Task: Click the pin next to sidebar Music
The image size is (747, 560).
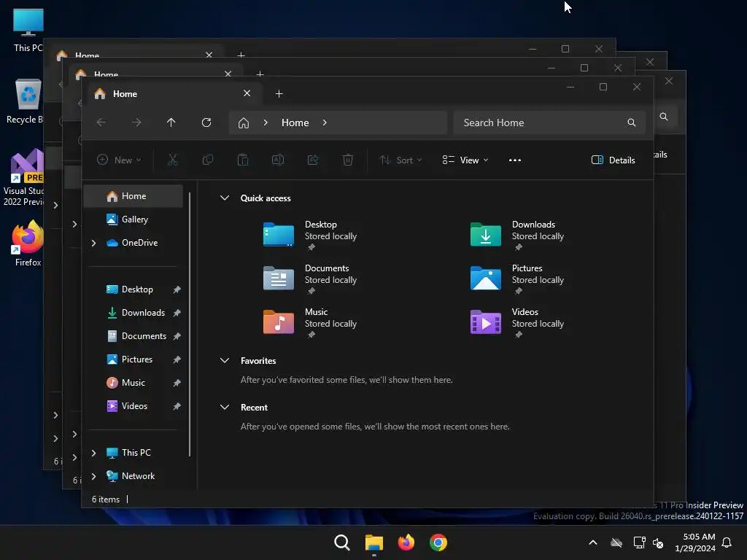Action: (x=177, y=383)
